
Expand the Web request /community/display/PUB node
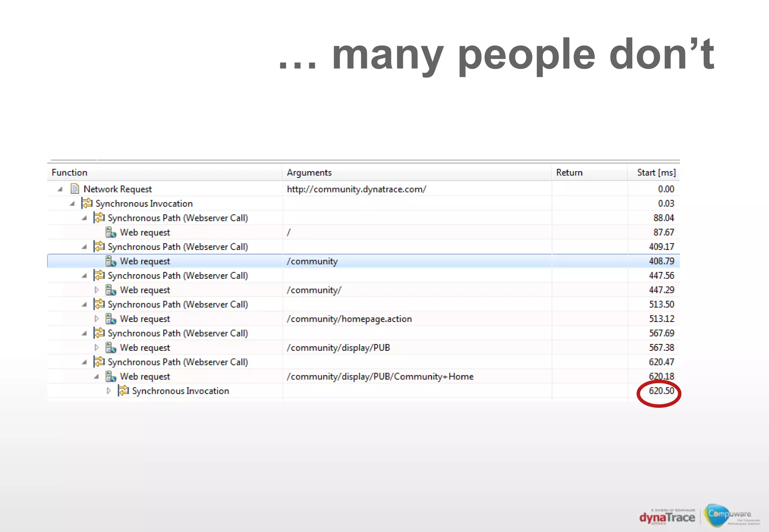97,347
